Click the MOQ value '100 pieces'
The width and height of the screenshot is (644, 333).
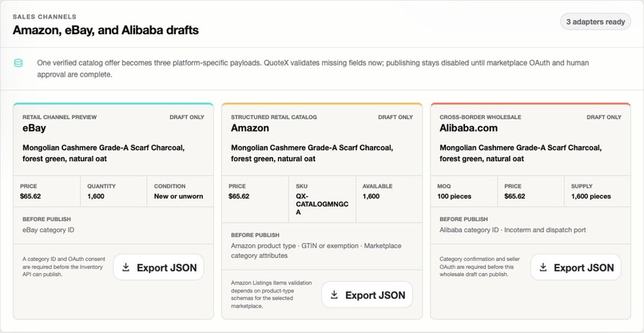[455, 196]
